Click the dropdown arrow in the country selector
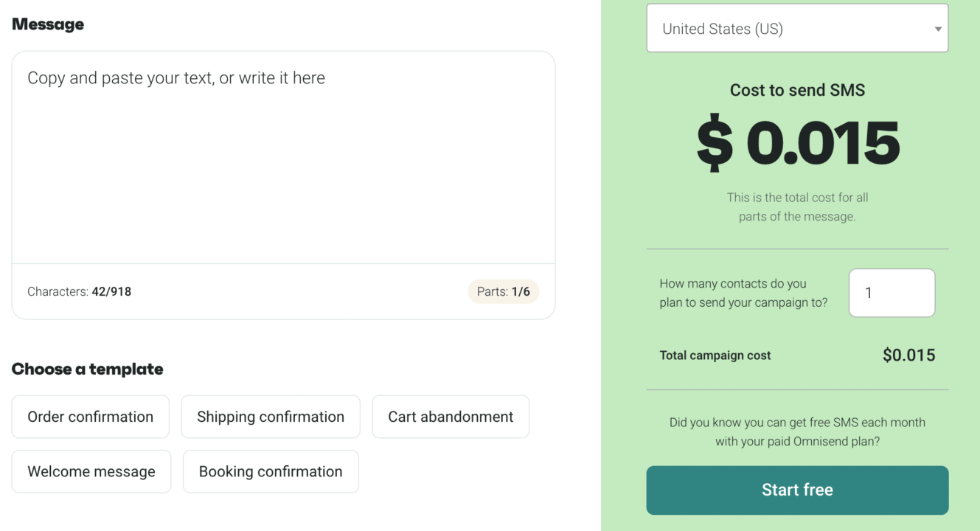 (937, 29)
